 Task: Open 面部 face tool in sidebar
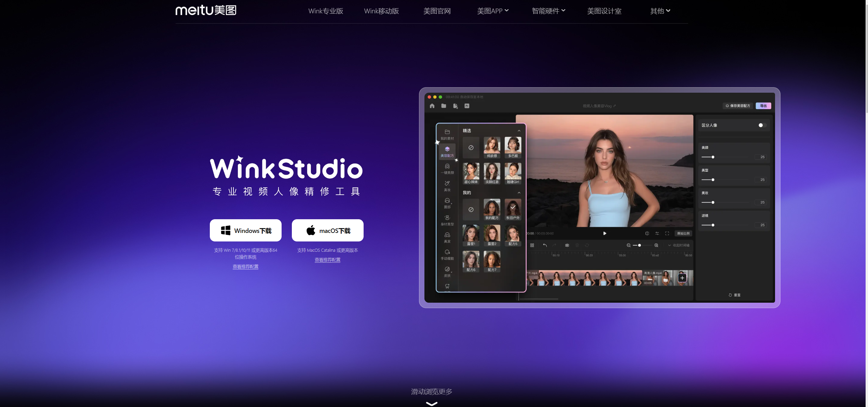[447, 203]
